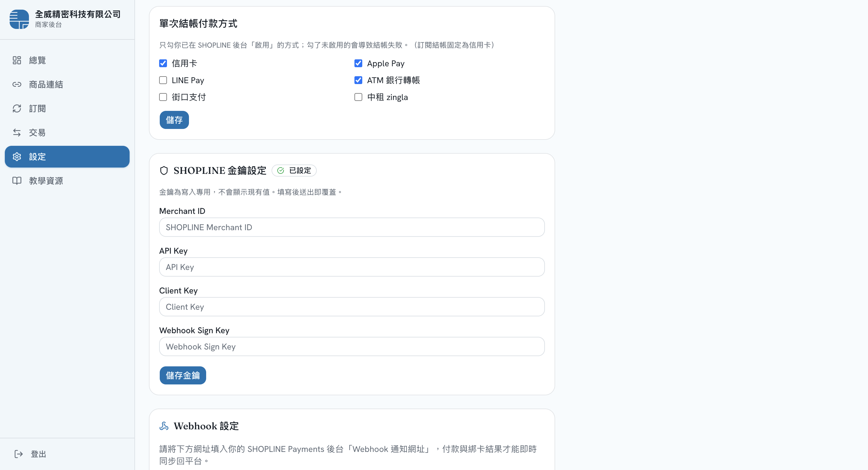The height and width of the screenshot is (470, 868).
Task: Click the 總覽 dashboard grid icon
Action: point(17,60)
